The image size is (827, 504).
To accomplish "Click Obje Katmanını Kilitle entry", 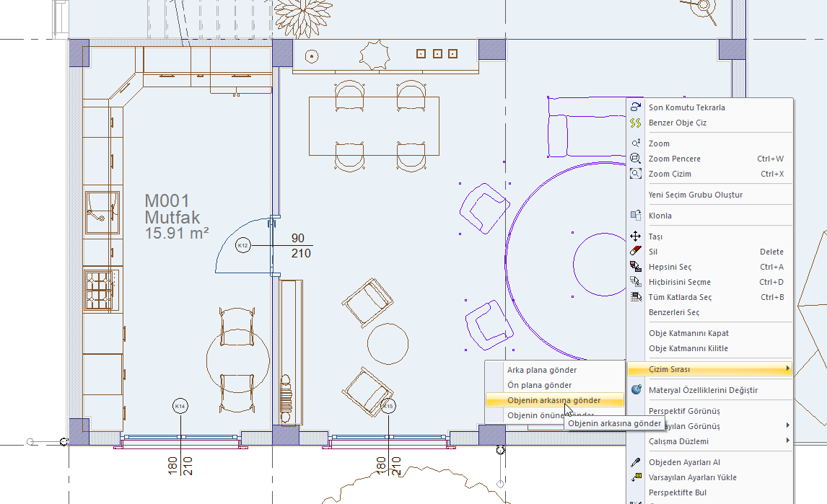I will 688,348.
